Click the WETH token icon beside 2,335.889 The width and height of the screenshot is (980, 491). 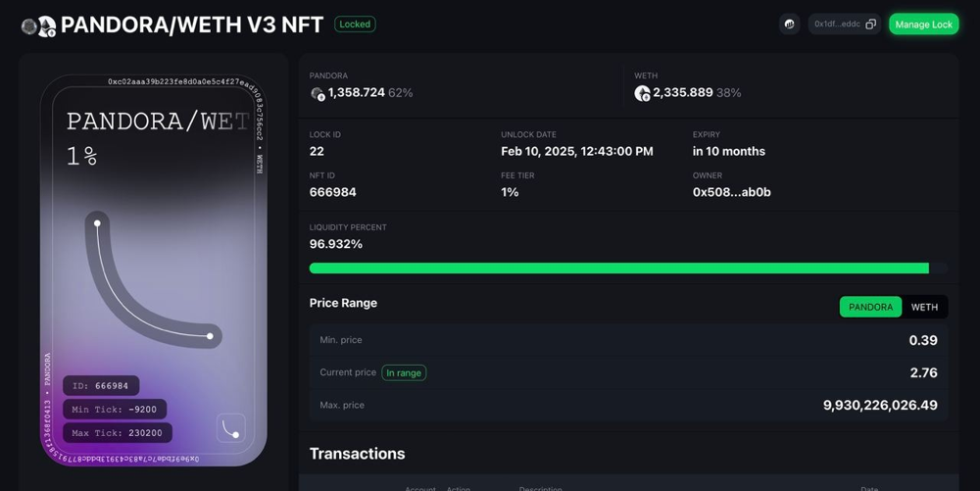(x=642, y=94)
